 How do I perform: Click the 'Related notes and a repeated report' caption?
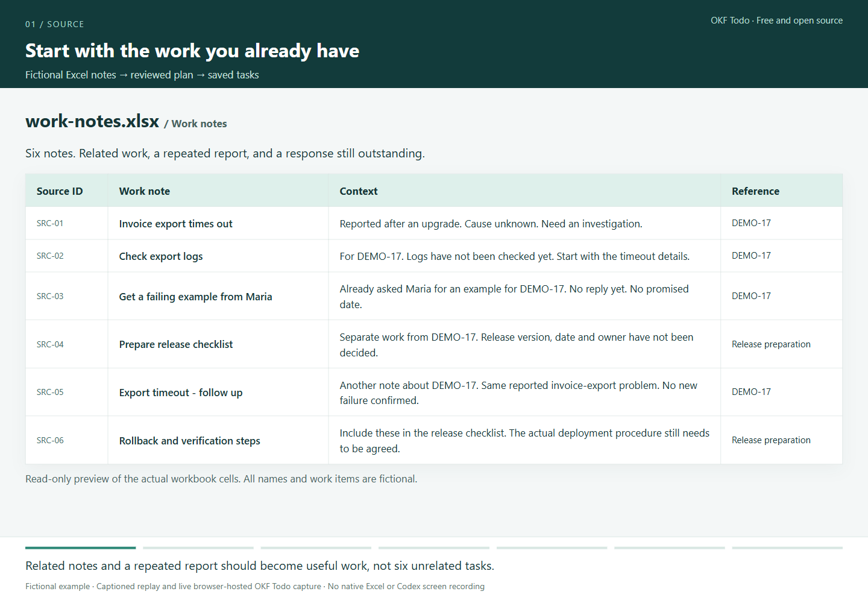click(x=260, y=566)
